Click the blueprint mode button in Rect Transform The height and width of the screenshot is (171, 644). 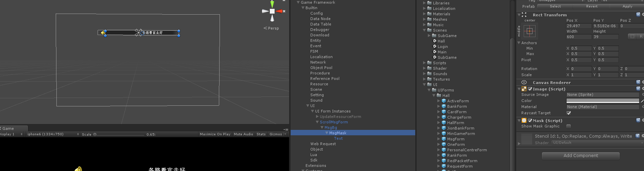632,36
